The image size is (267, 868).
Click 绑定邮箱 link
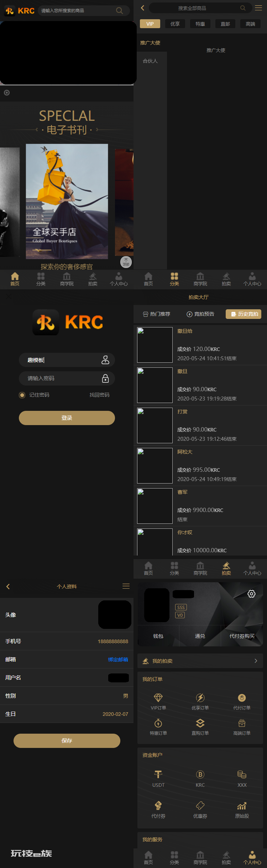118,660
